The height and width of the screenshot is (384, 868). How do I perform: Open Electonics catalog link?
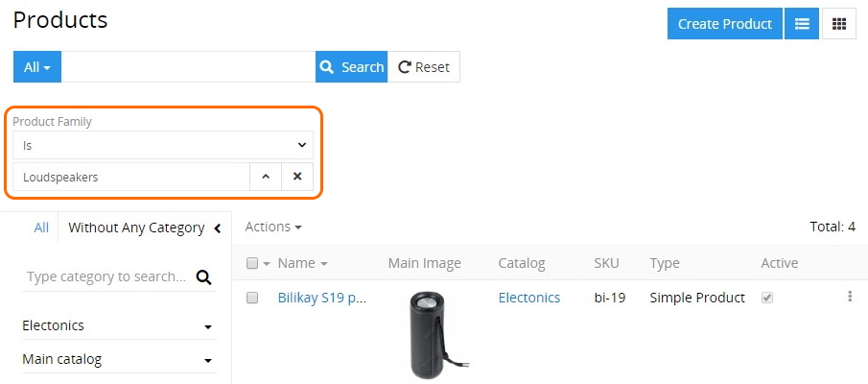[529, 298]
